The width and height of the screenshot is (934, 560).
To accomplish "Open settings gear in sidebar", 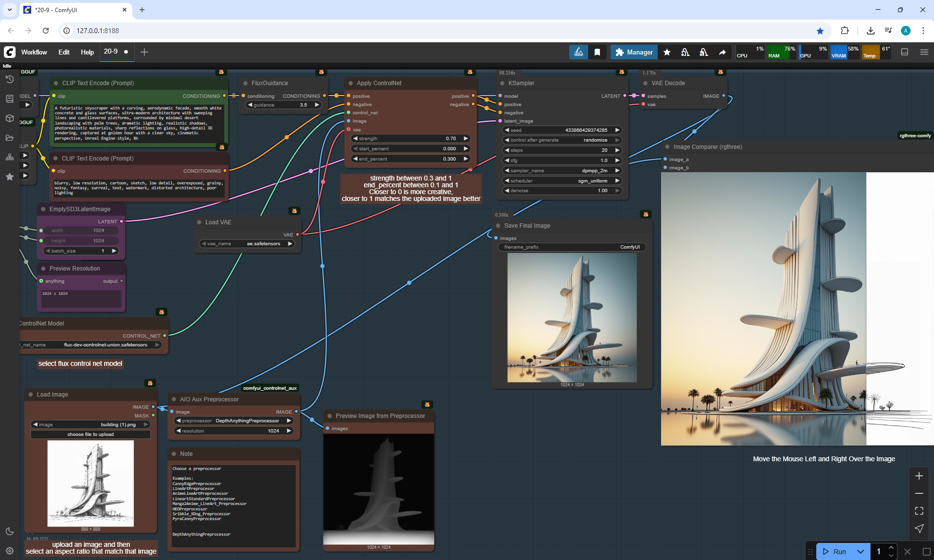I will 9,551.
